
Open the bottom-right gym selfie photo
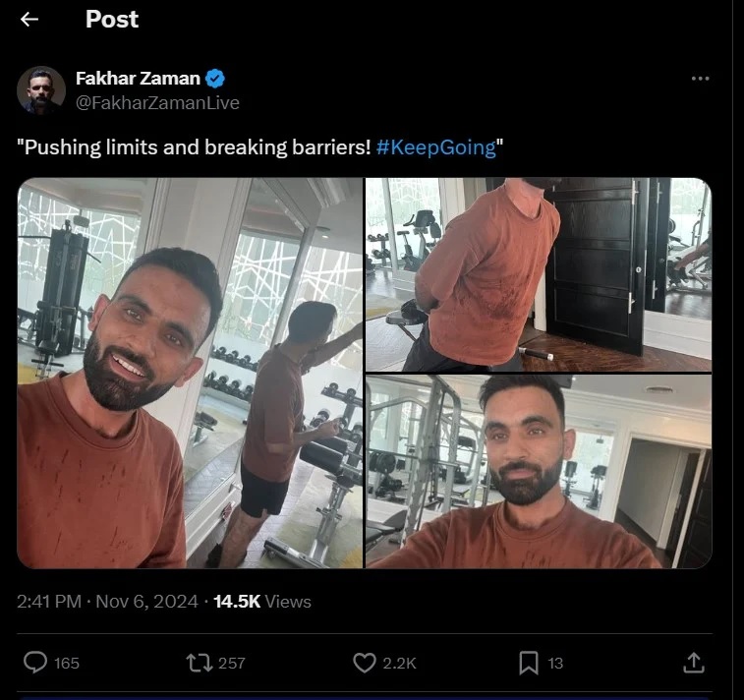point(539,471)
